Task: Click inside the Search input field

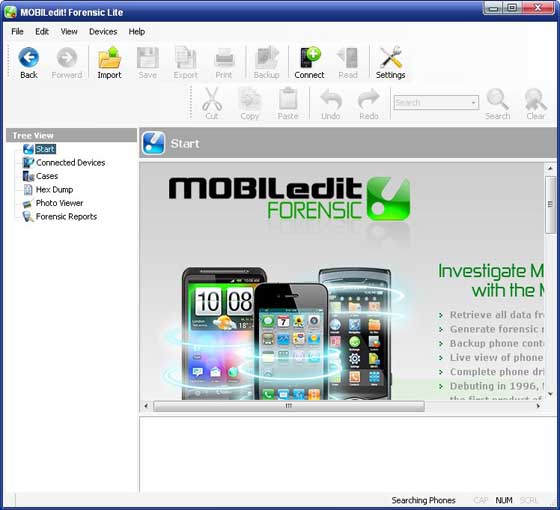Action: pos(431,103)
